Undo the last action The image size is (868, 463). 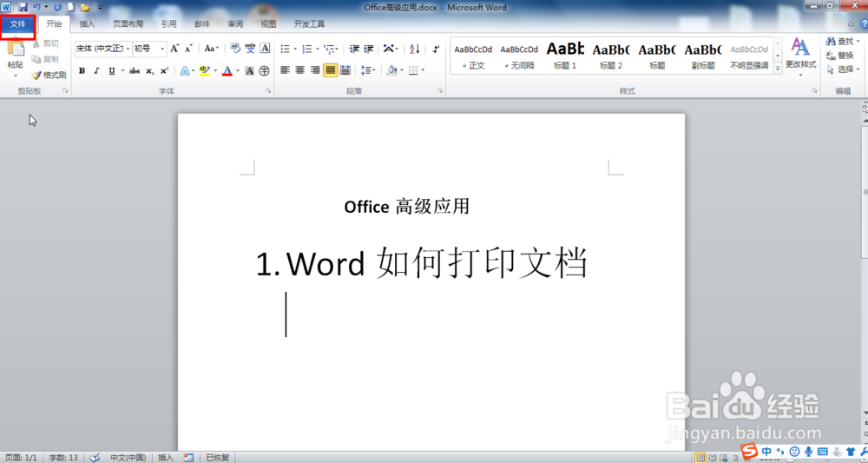[36, 7]
